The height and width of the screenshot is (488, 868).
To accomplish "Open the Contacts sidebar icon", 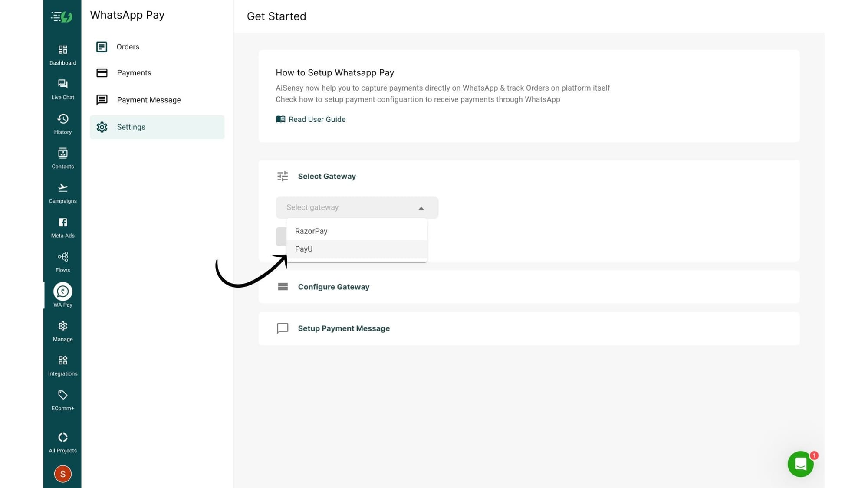I will [62, 154].
